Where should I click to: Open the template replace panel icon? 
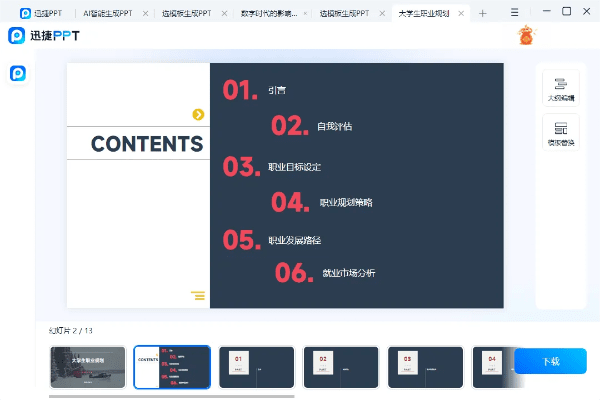point(561,133)
